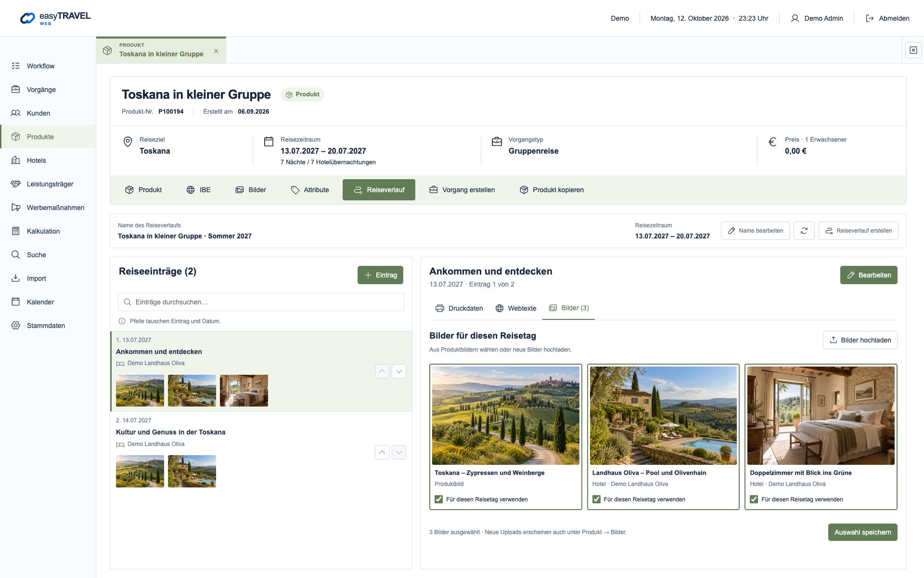
Task: Click Reiseverlauf erstellen
Action: (859, 231)
